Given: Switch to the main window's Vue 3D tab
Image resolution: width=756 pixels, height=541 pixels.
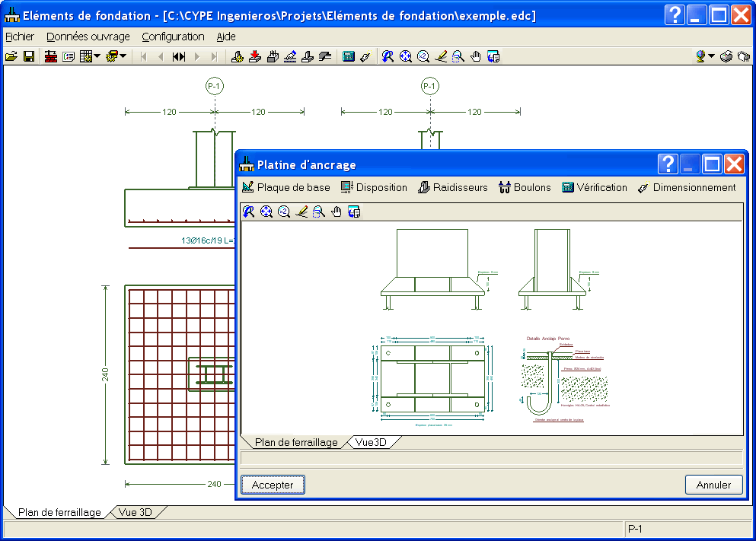Looking at the screenshot, I should coord(136,512).
